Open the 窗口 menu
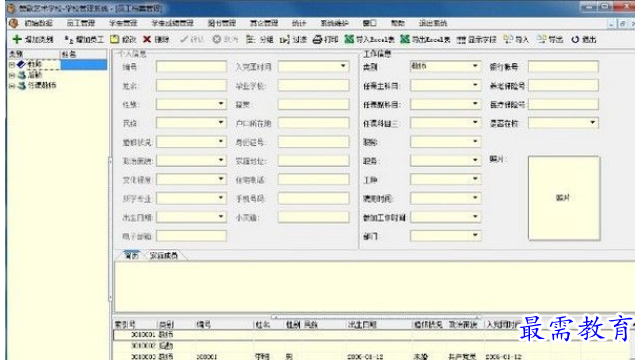641x360 pixels. [369, 23]
